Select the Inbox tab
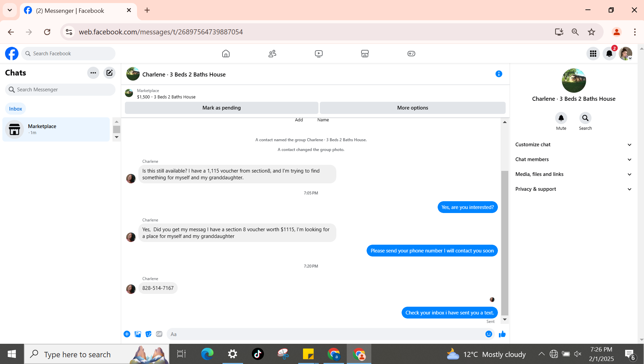The image size is (644, 364). [15, 109]
